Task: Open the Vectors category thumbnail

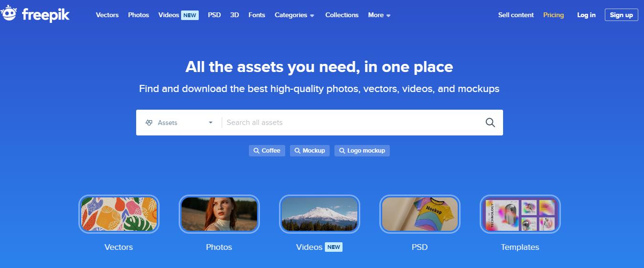Action: (119, 214)
